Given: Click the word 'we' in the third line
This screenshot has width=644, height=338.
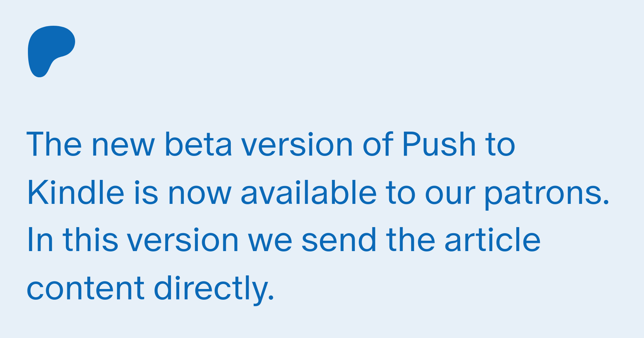Looking at the screenshot, I should [x=270, y=242].
